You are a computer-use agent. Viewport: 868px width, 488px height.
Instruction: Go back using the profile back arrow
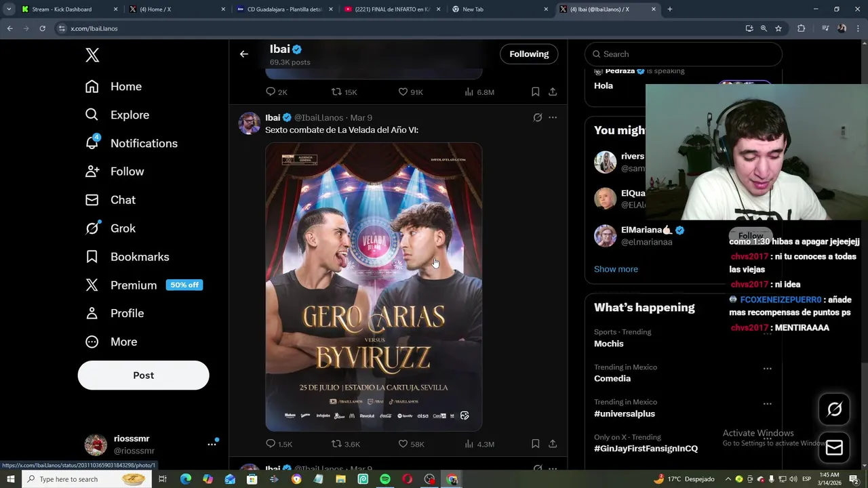click(244, 54)
